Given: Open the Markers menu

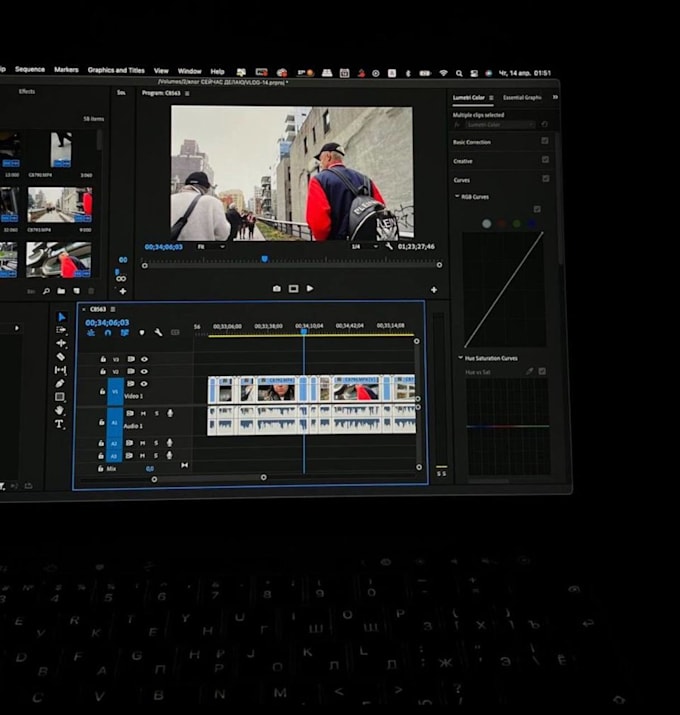Looking at the screenshot, I should coord(66,70).
